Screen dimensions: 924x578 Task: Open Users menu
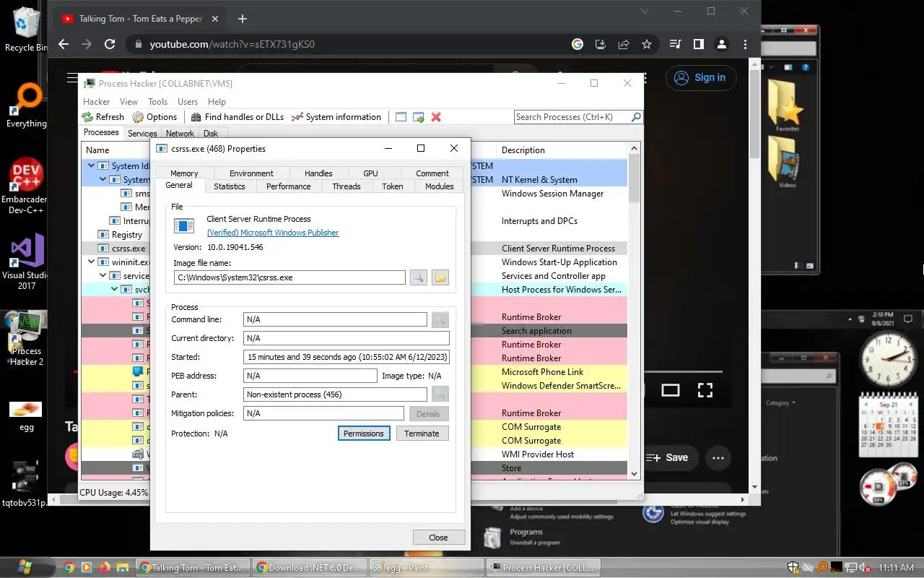[x=188, y=102]
